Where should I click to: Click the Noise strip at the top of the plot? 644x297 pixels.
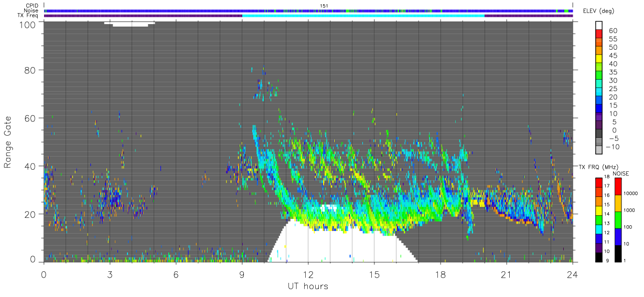pyautogui.click(x=308, y=10)
